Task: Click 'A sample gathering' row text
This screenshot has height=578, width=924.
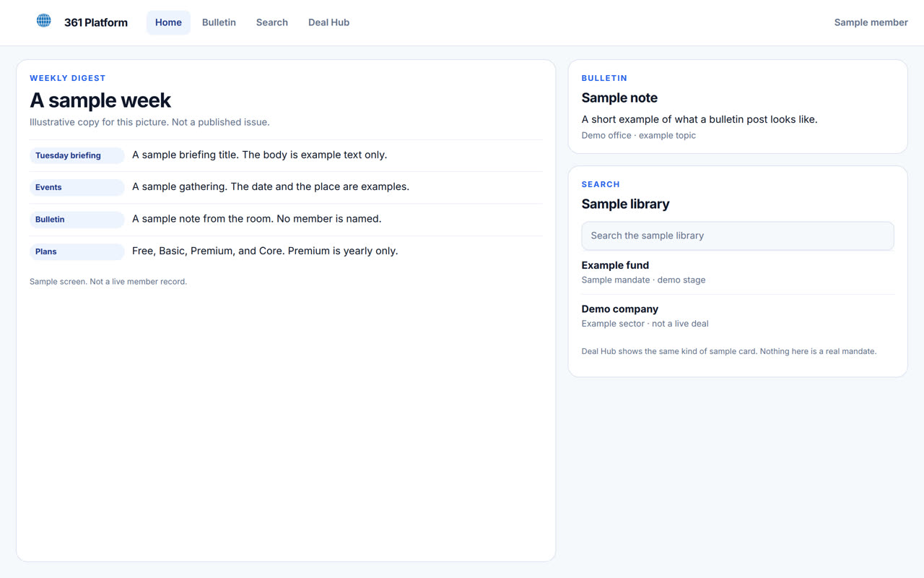Action: [271, 186]
